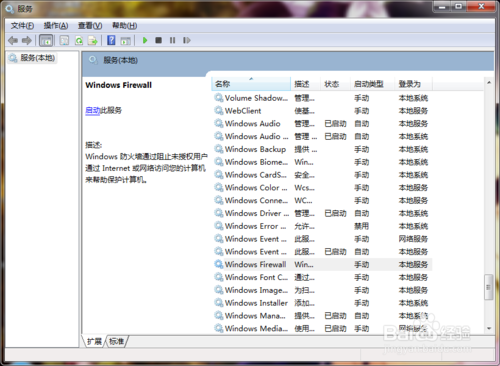Select the Windows Font C... service
Screen dimensions: 500x366
tap(322, 277)
